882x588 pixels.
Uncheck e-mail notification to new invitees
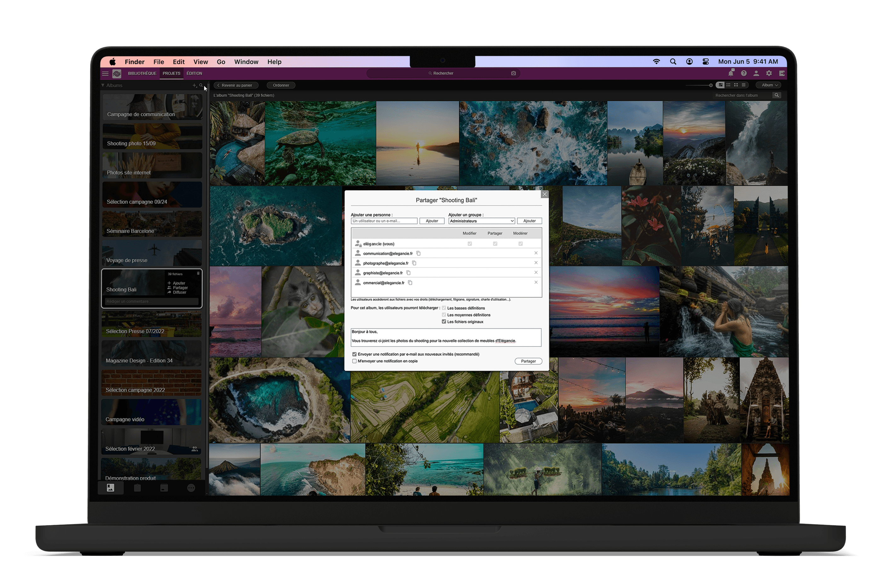coord(354,354)
